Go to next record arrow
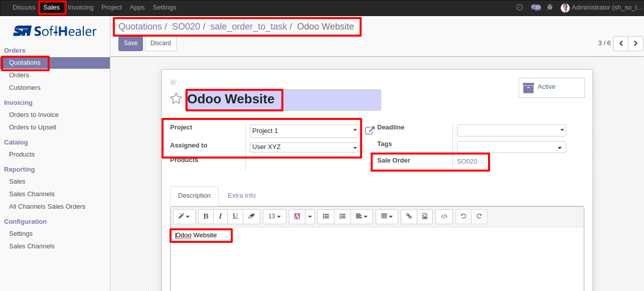Image resolution: width=644 pixels, height=291 pixels. point(635,44)
